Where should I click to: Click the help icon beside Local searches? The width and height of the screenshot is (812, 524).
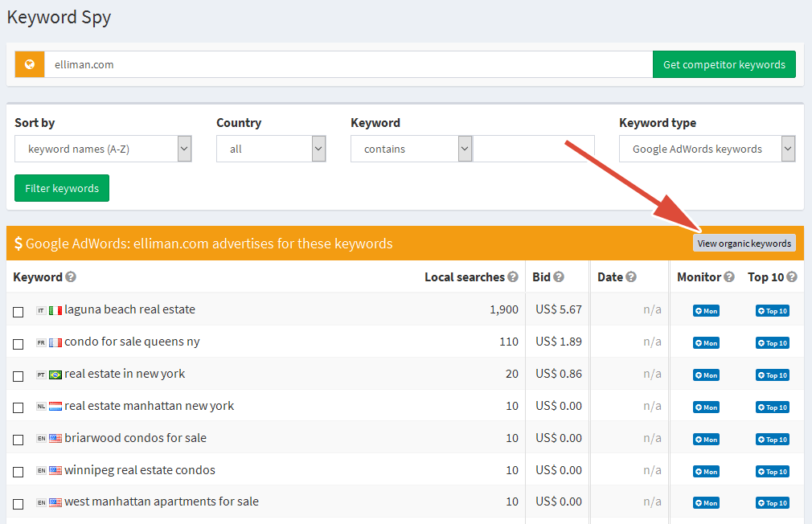[515, 277]
